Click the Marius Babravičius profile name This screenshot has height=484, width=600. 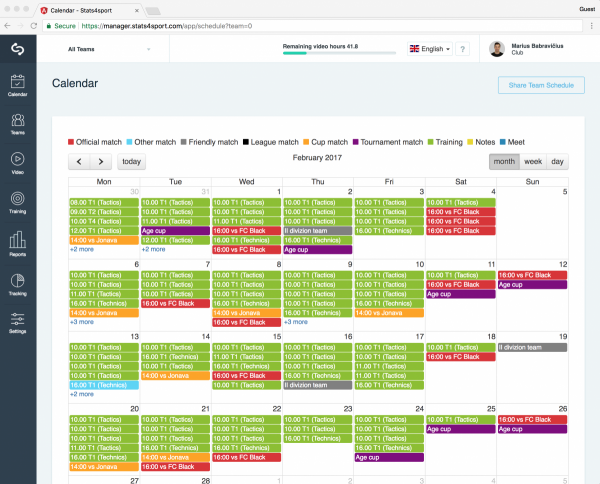tap(537, 46)
